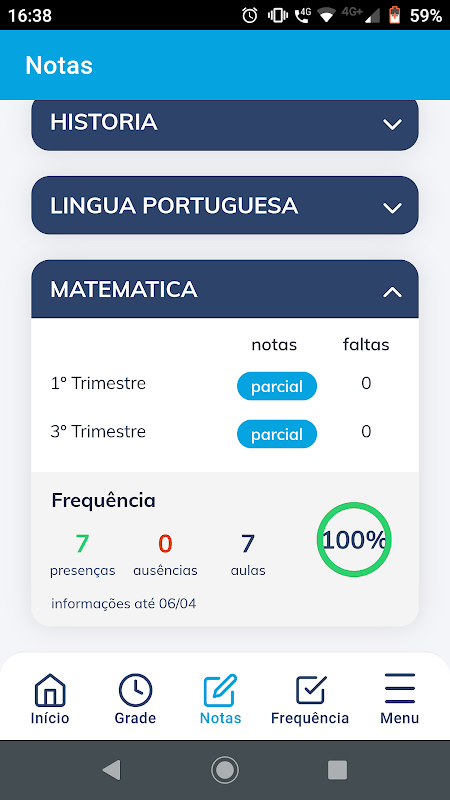Tap the green 7 presenças count
The width and height of the screenshot is (450, 800).
[82, 543]
